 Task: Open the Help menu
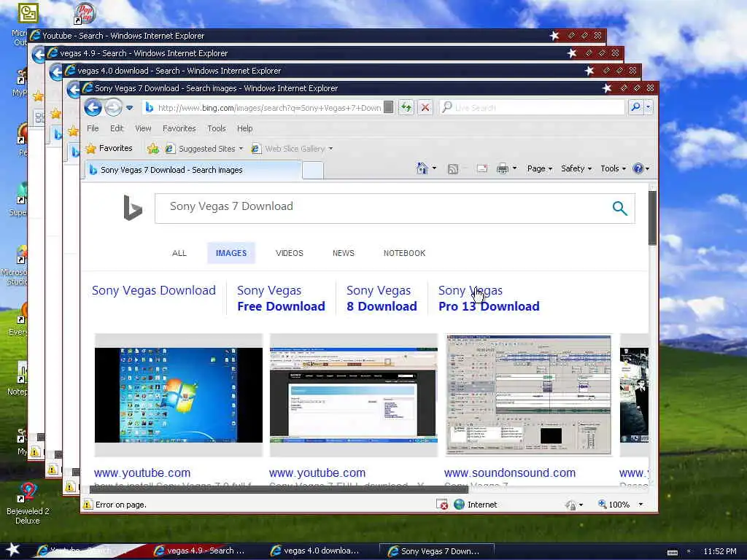coord(245,128)
